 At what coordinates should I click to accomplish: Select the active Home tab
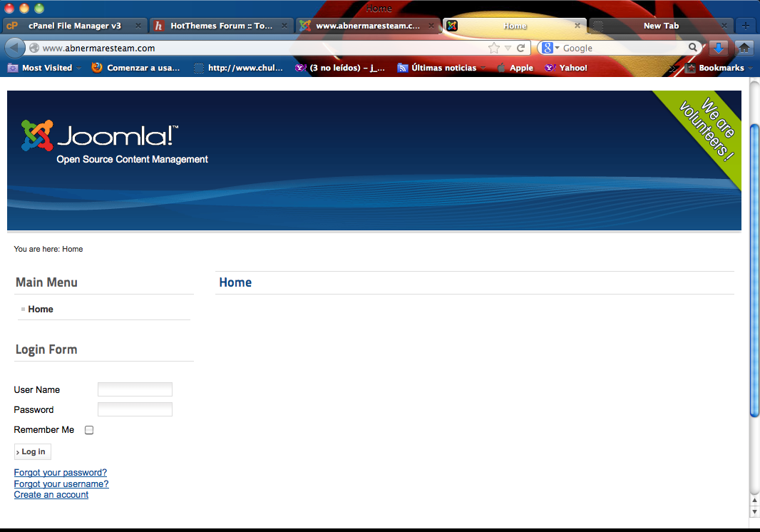[515, 26]
